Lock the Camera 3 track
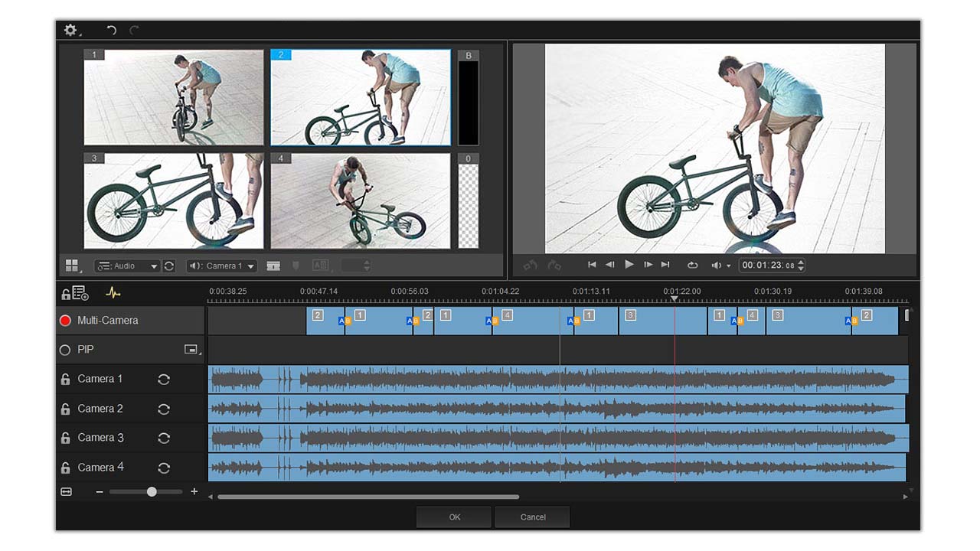Image resolution: width=980 pixels, height=551 pixels. (x=65, y=438)
